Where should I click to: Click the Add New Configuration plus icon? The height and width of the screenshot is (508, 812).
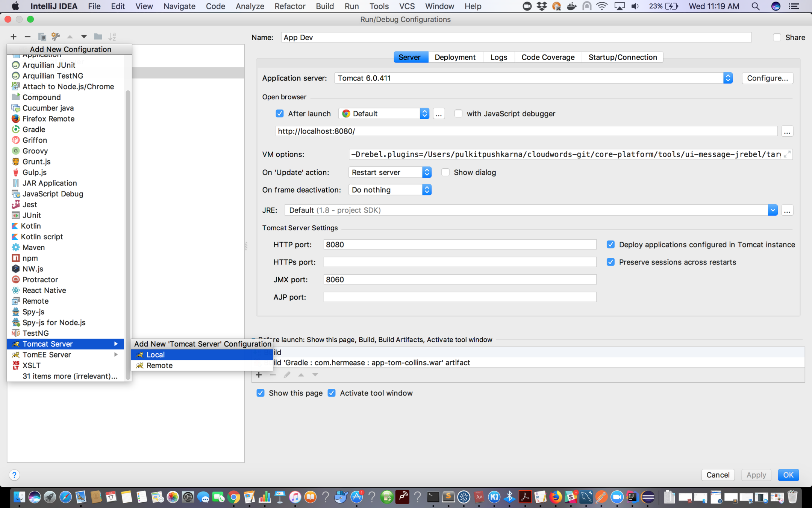point(14,37)
